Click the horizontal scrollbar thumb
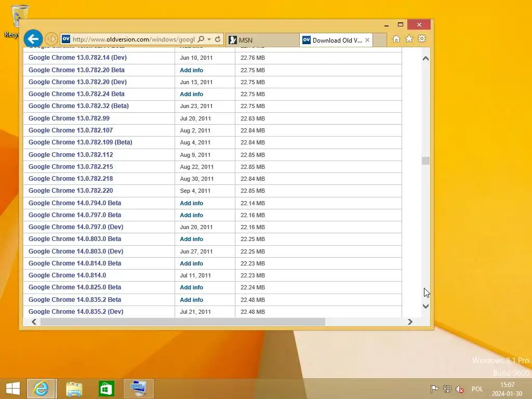This screenshot has width=532, height=399. pyautogui.click(x=182, y=322)
